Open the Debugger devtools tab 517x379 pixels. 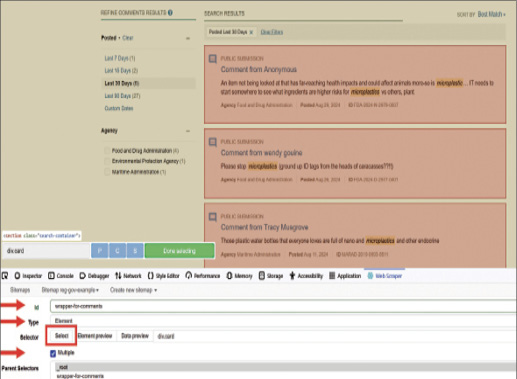click(x=94, y=276)
